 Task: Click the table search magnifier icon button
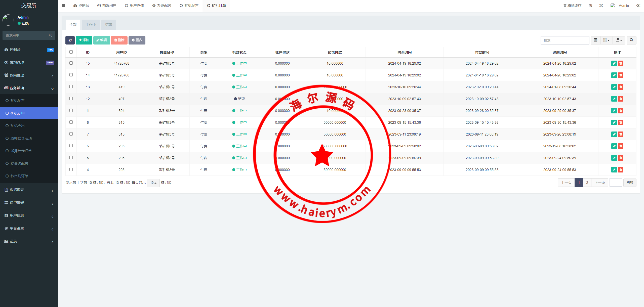[x=631, y=40]
